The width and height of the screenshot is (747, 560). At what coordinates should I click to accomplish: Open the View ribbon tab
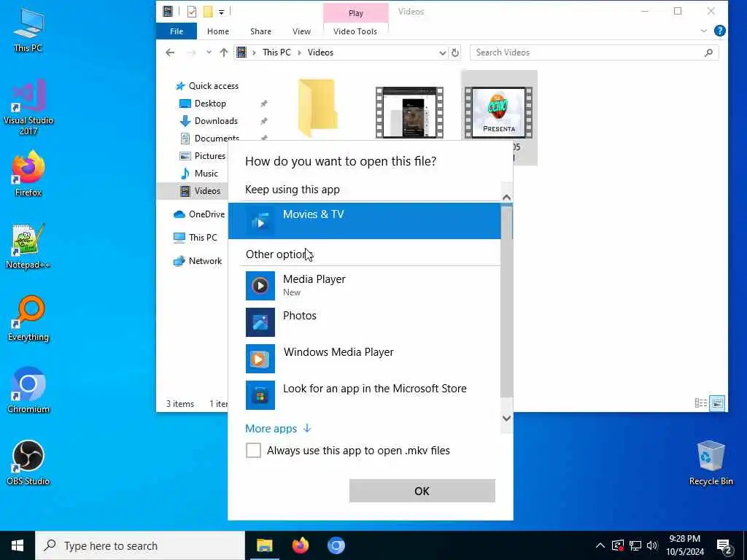301,31
